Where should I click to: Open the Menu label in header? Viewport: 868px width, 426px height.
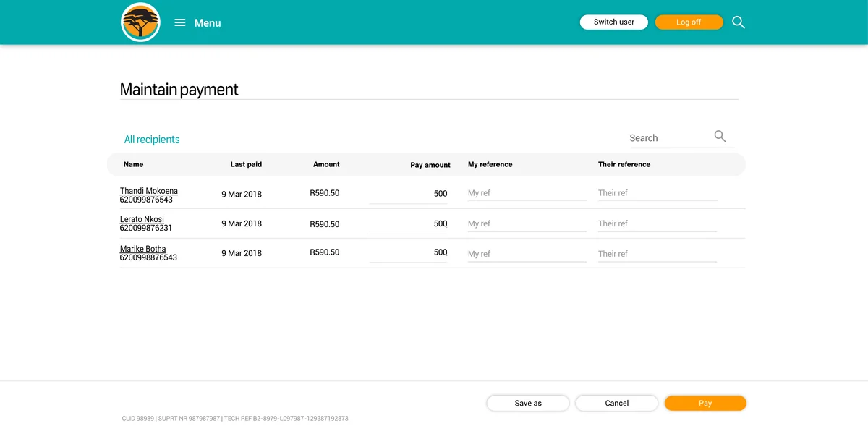(x=208, y=23)
